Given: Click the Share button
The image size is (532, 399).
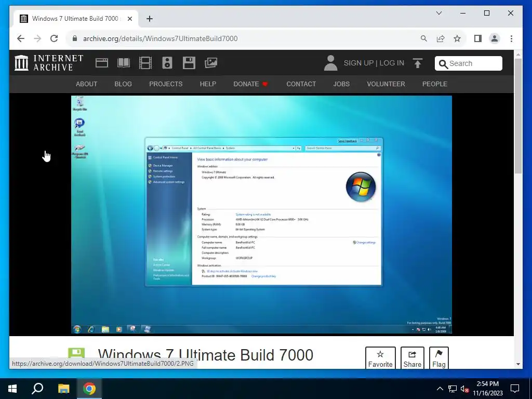Looking at the screenshot, I should pos(412,358).
